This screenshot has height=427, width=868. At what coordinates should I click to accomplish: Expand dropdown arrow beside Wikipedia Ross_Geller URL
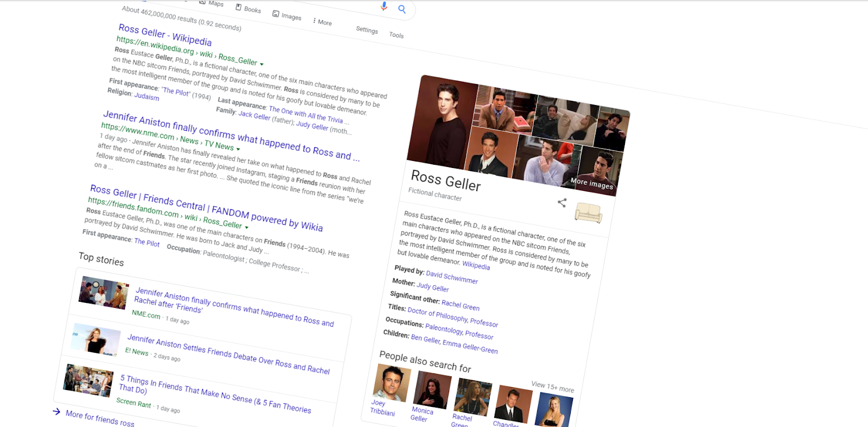(261, 64)
